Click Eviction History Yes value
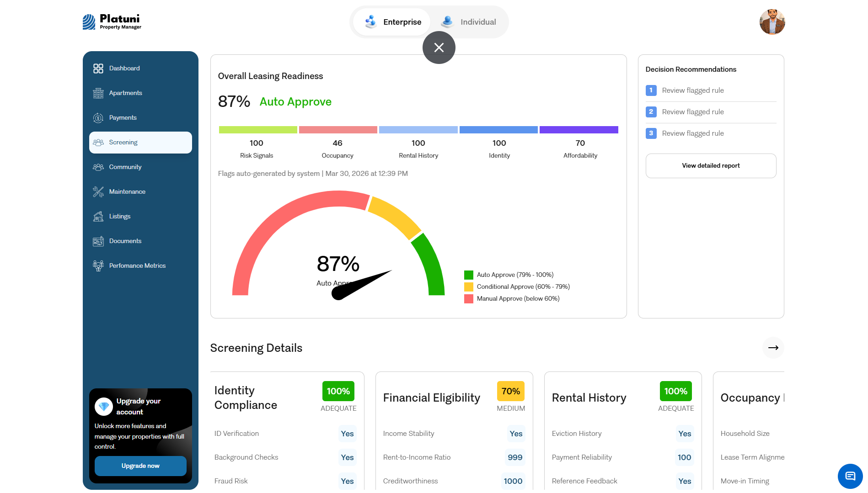The image size is (868, 493). pos(685,434)
